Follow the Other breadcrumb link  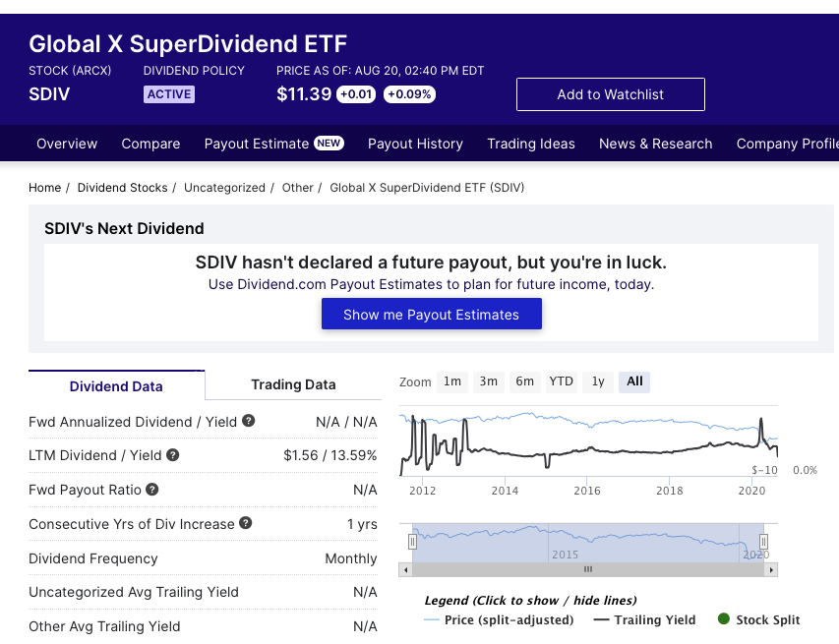pos(297,188)
